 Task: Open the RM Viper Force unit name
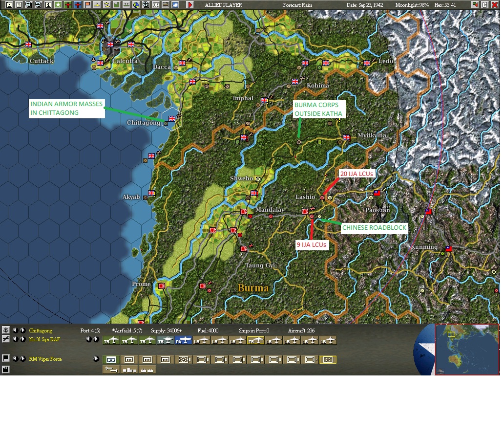(45, 359)
